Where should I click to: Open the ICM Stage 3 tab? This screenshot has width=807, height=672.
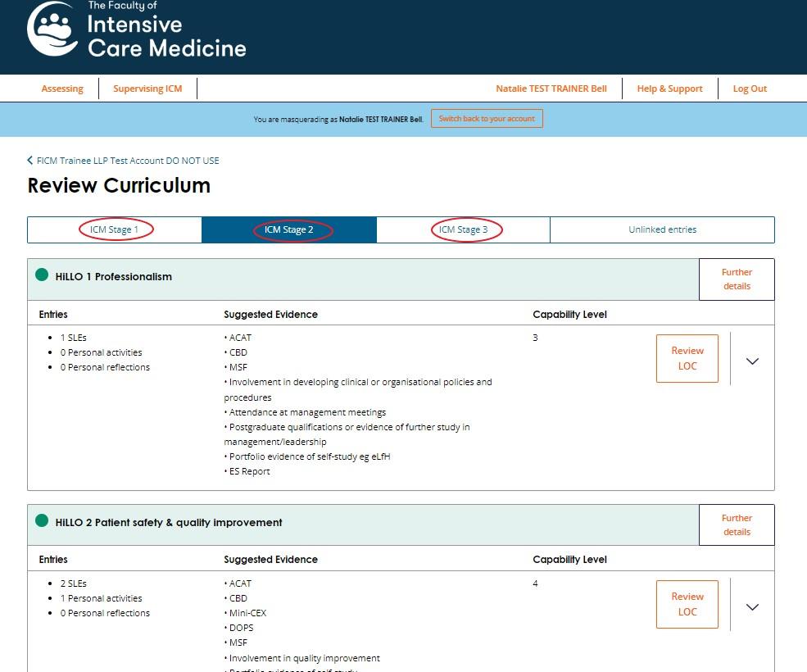coord(463,229)
